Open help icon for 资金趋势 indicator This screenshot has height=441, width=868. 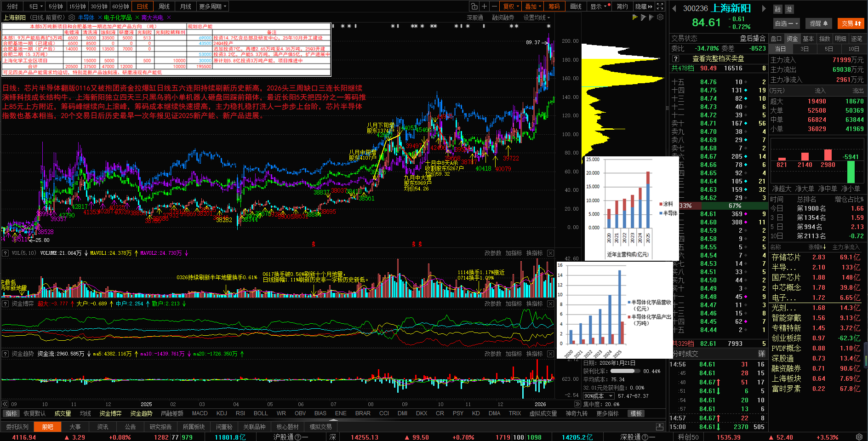pos(6,354)
